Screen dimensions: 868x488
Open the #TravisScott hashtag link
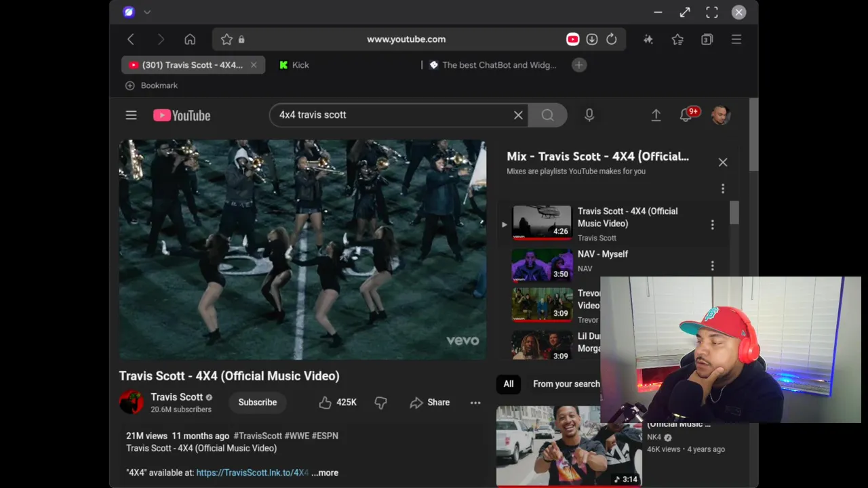click(258, 436)
